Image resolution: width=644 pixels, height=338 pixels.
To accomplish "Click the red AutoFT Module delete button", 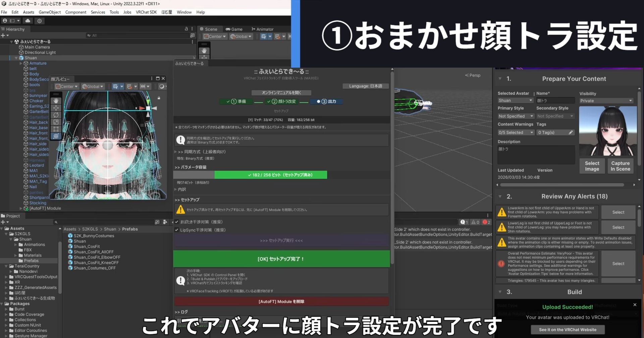I will pyautogui.click(x=281, y=301).
